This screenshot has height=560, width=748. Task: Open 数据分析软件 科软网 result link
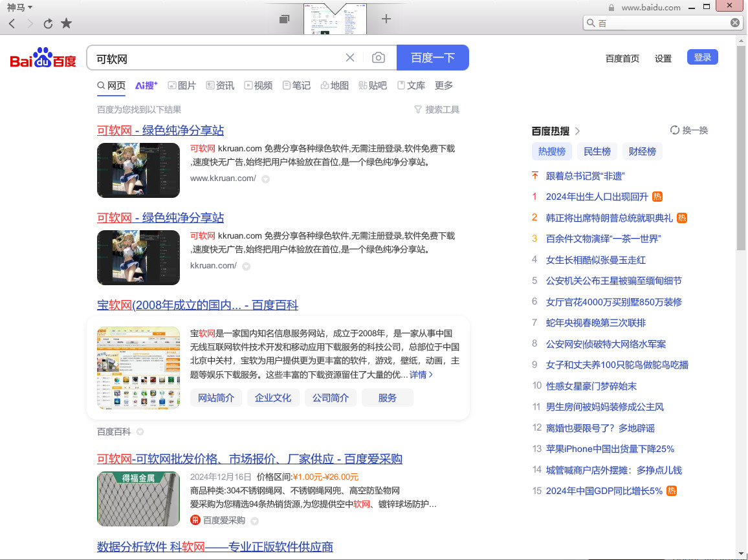click(x=215, y=546)
